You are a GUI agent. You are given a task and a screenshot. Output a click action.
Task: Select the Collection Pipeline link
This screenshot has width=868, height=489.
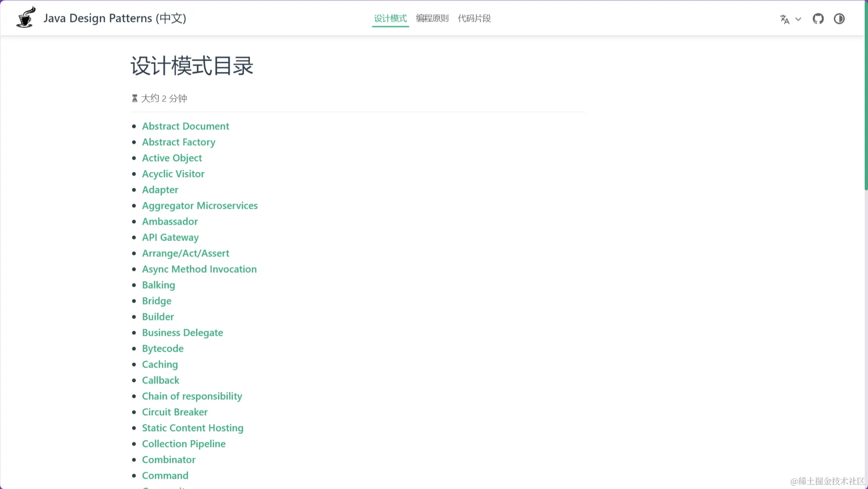[x=184, y=444]
